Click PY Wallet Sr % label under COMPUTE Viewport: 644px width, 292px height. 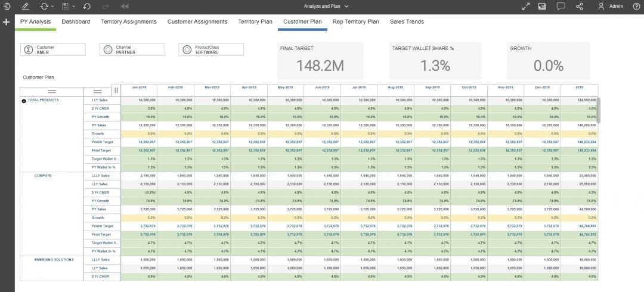[x=103, y=251]
